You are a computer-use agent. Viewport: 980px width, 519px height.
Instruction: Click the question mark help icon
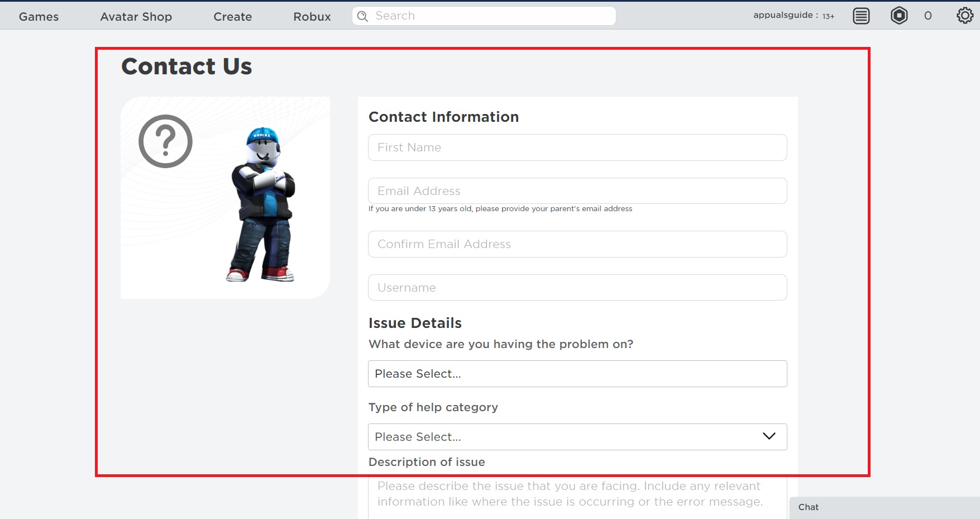click(165, 141)
